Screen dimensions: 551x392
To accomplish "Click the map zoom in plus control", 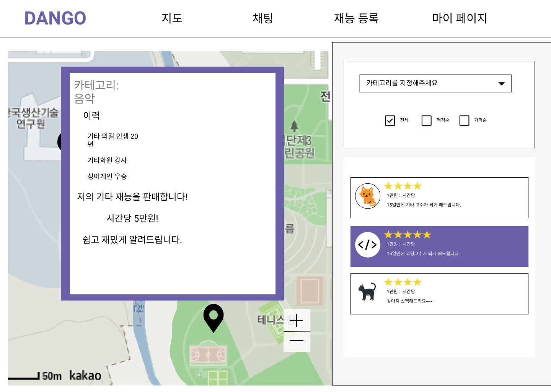I will (x=297, y=320).
